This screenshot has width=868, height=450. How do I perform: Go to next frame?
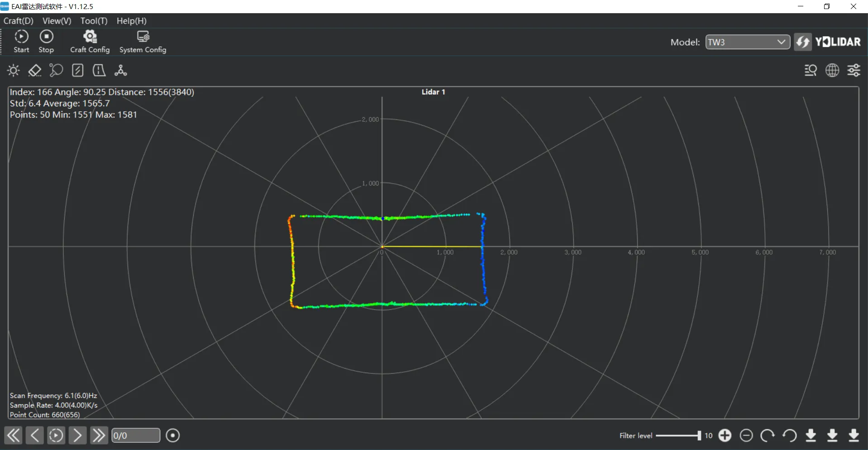77,436
